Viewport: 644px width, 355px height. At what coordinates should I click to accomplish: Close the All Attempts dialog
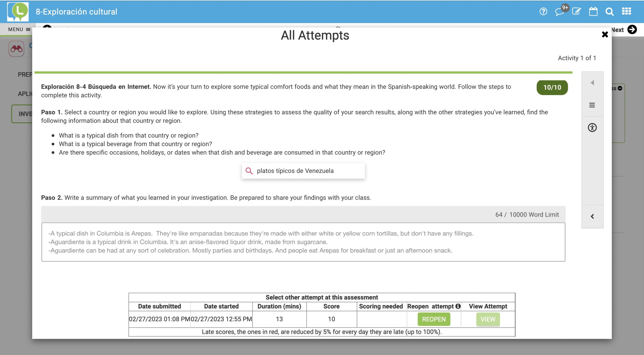(605, 34)
